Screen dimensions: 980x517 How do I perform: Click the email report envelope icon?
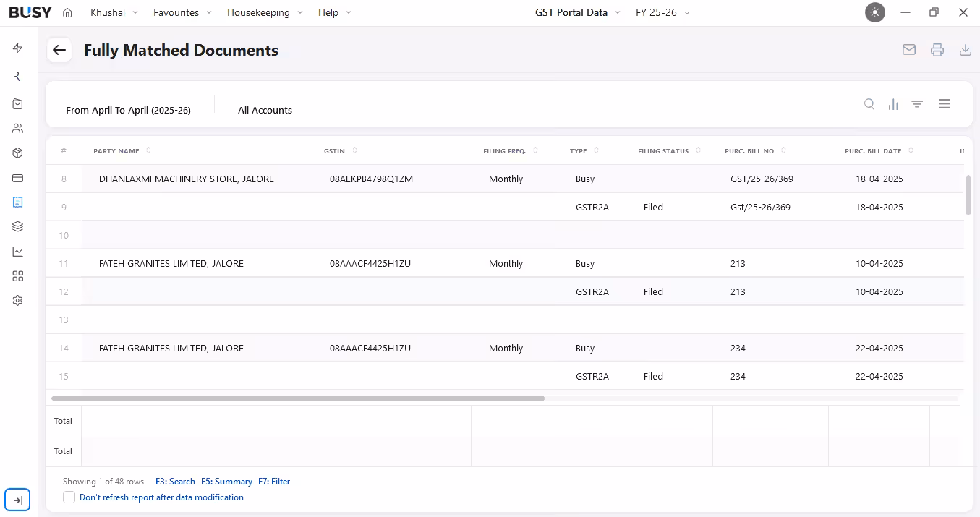(909, 50)
